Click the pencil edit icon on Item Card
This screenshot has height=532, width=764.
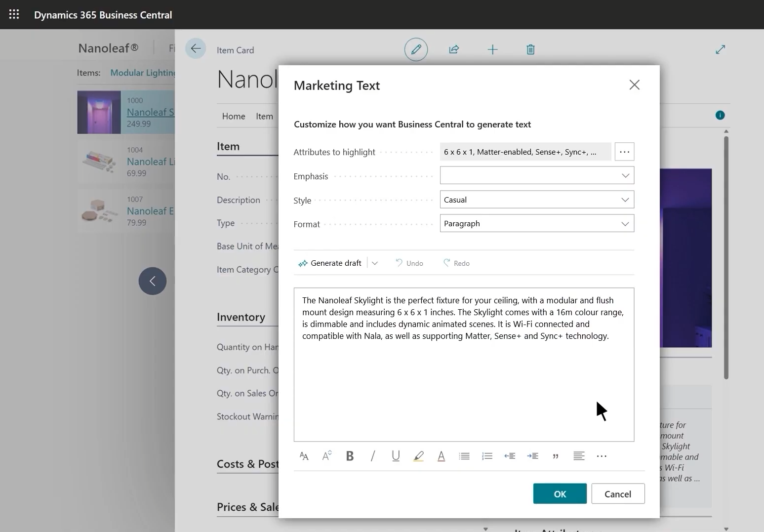click(416, 49)
